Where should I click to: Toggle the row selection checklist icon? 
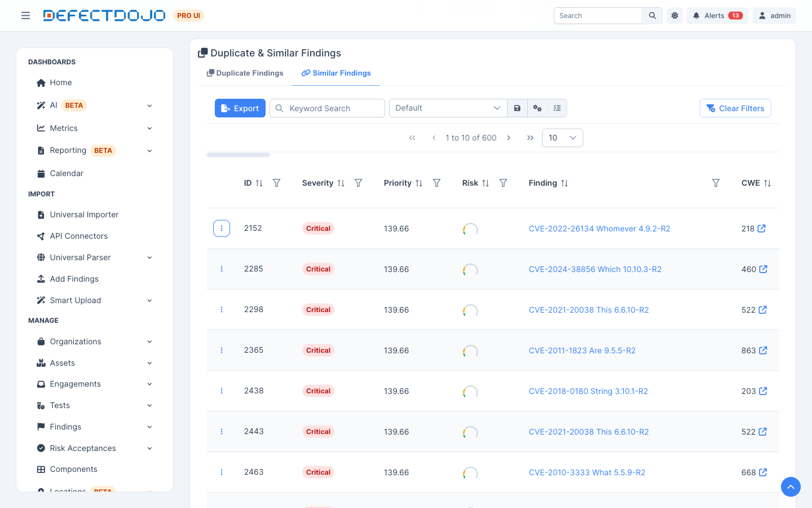pyautogui.click(x=557, y=108)
